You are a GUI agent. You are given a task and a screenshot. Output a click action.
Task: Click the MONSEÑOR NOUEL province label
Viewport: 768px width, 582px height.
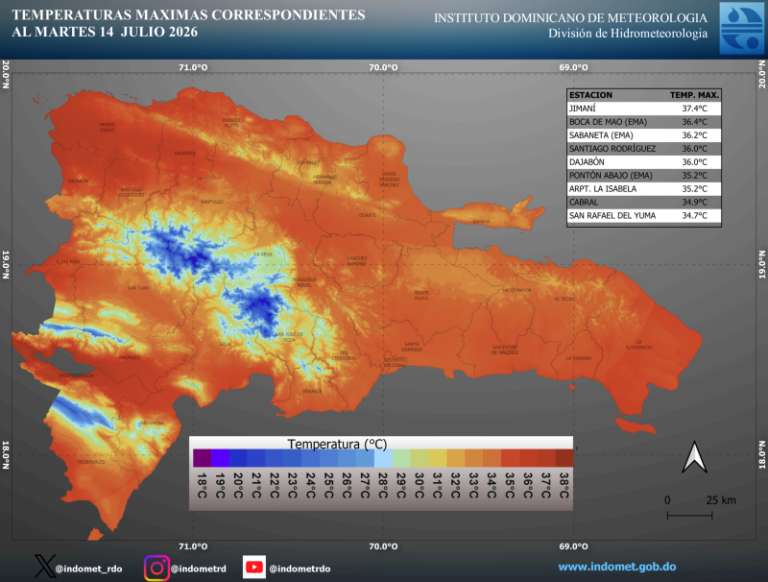[x=304, y=282]
